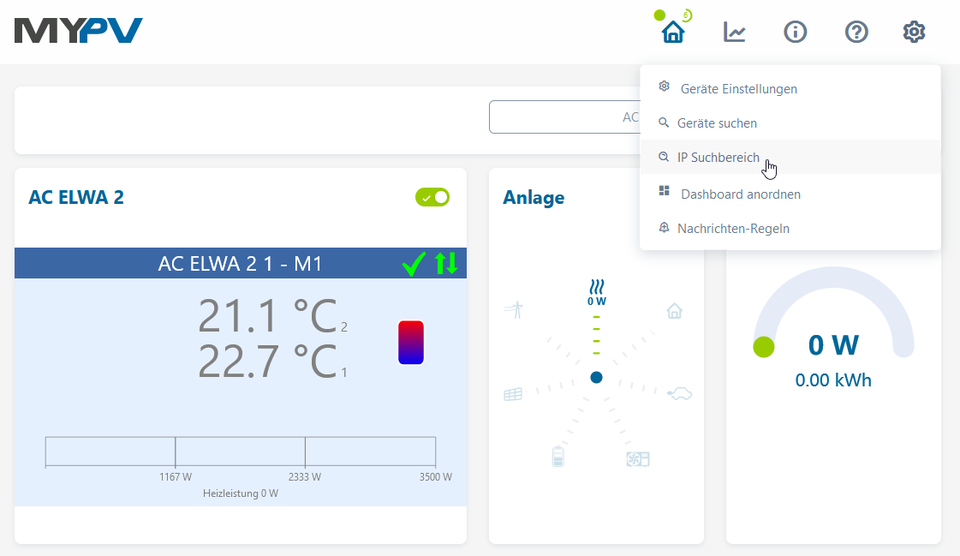Toggle the AC ELWA 2 switch

tap(433, 198)
